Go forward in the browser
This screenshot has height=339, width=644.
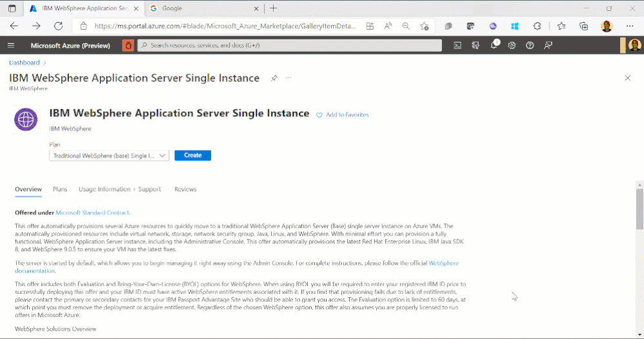coord(36,26)
